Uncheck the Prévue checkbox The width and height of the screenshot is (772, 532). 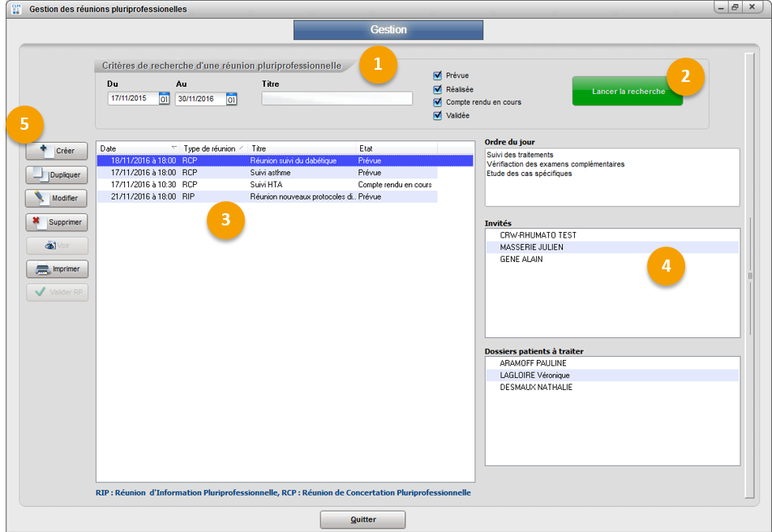pos(438,75)
